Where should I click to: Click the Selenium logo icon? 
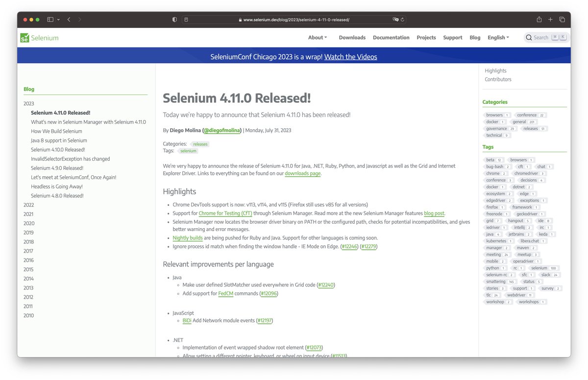click(24, 37)
